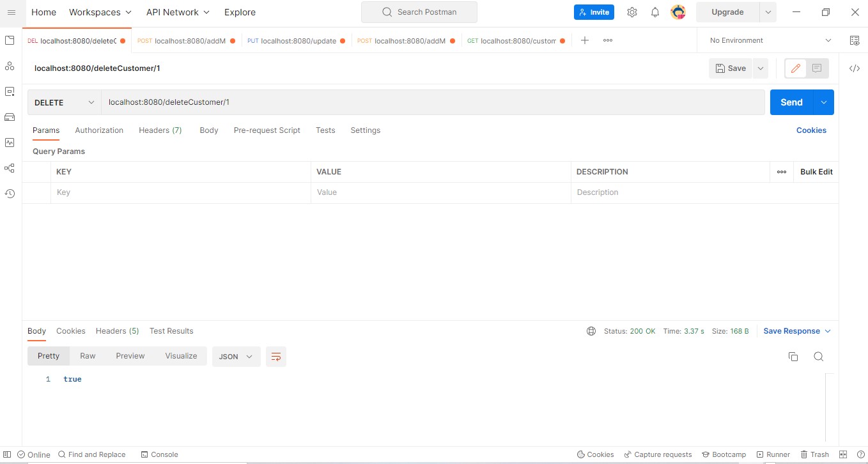Open the Mock Servers panel
Viewport: 868px width, 464px height.
[x=10, y=117]
